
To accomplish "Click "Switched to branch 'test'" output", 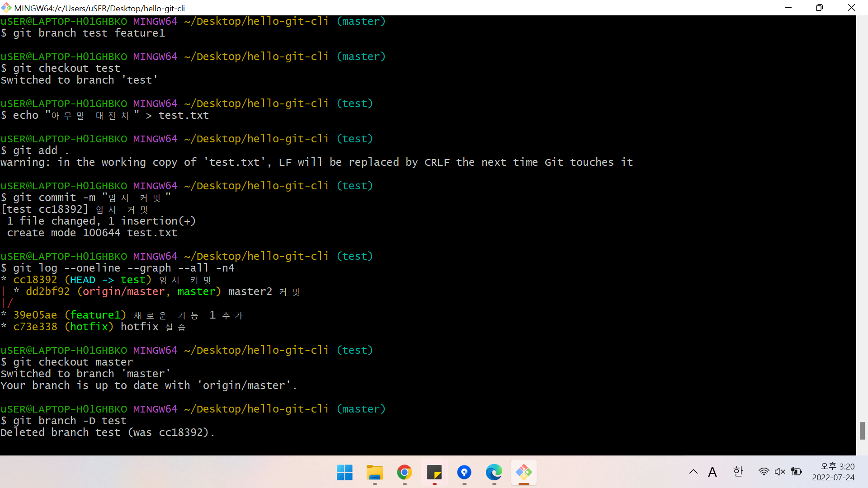I will point(79,80).
